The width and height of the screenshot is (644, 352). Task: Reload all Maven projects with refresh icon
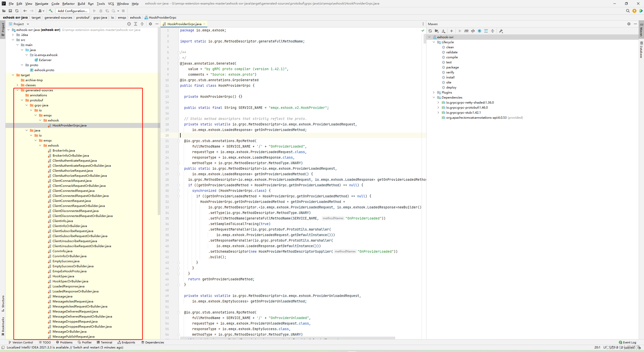click(x=430, y=31)
